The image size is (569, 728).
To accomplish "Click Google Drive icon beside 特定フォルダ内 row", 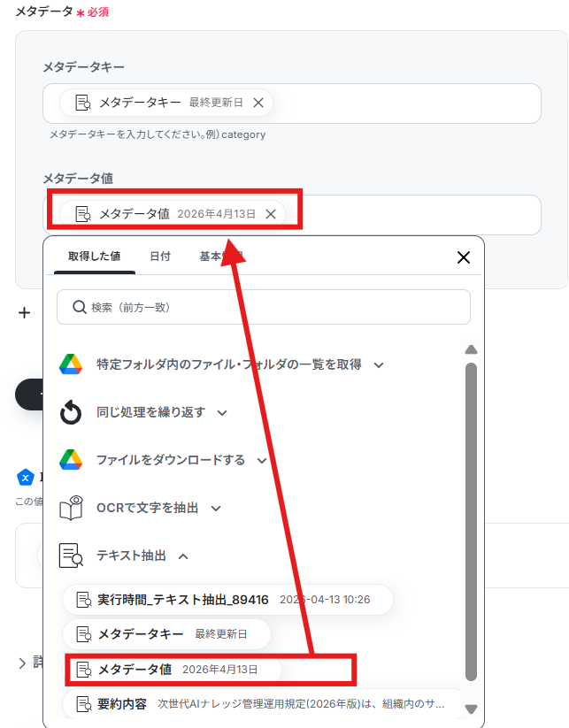I will (x=71, y=364).
